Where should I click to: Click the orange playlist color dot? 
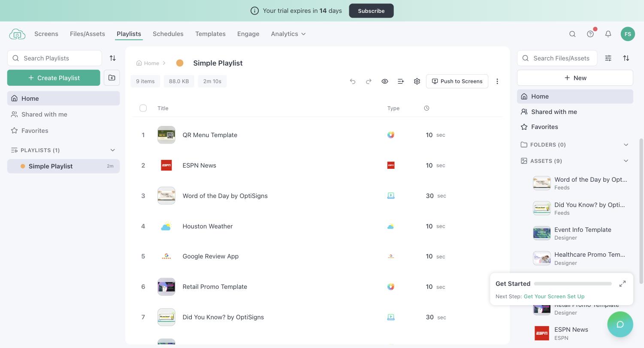pos(180,63)
